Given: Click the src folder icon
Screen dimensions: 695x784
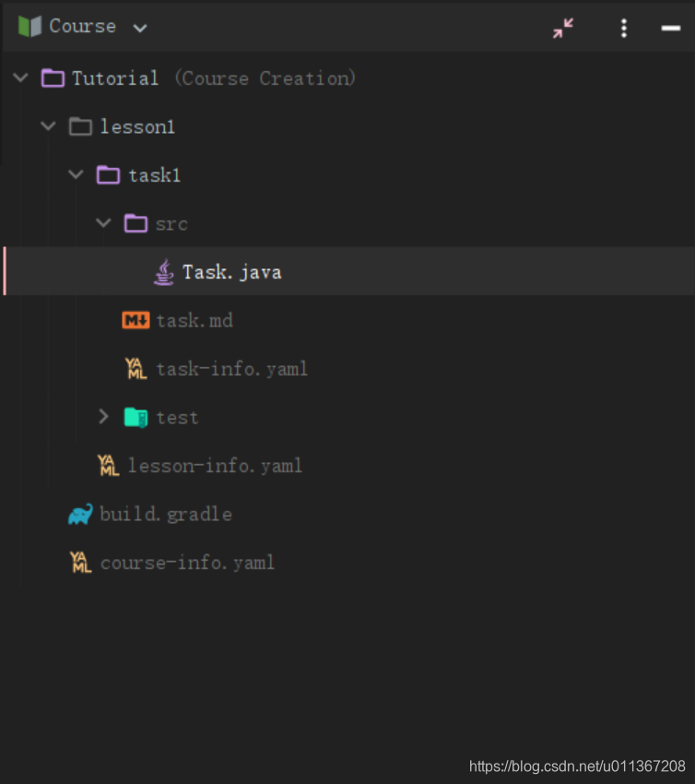Looking at the screenshot, I should tap(135, 223).
